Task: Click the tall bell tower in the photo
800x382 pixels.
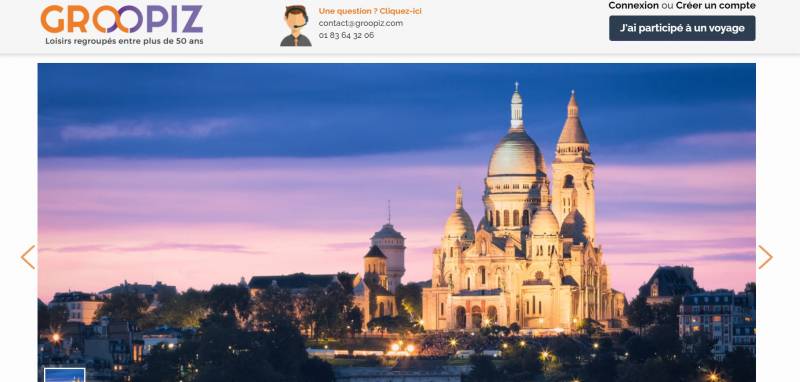Action: 573,163
